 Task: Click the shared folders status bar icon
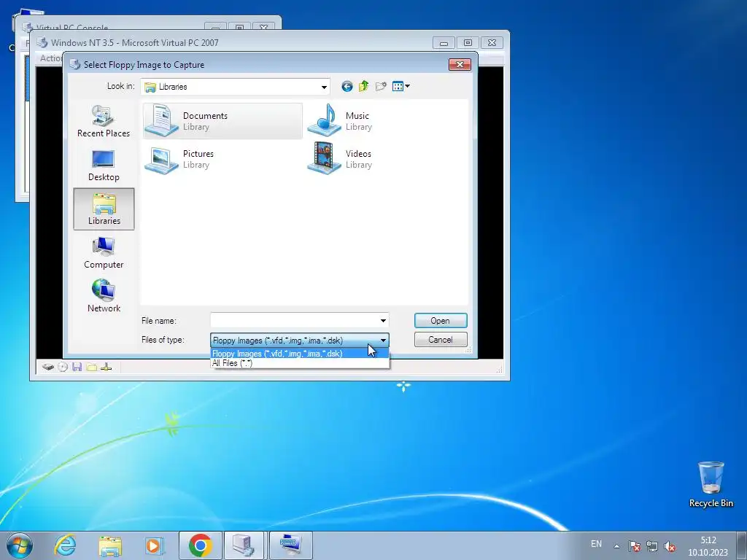tap(92, 367)
